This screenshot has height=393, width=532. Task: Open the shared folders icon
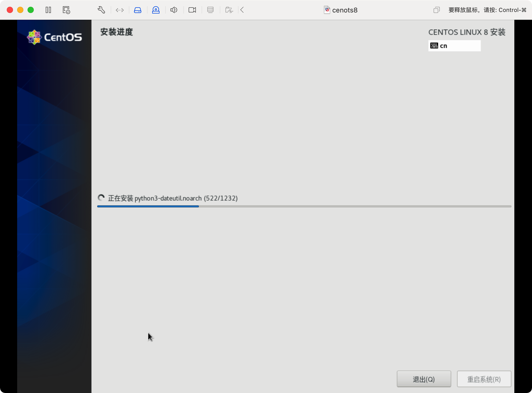tap(229, 10)
